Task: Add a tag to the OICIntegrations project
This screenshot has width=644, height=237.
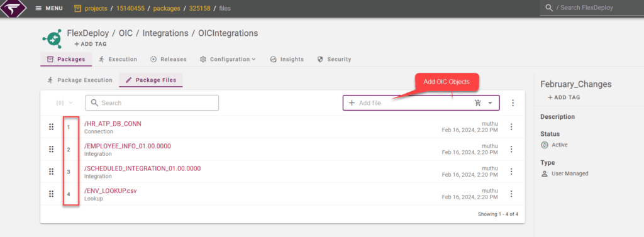Action: point(91,44)
